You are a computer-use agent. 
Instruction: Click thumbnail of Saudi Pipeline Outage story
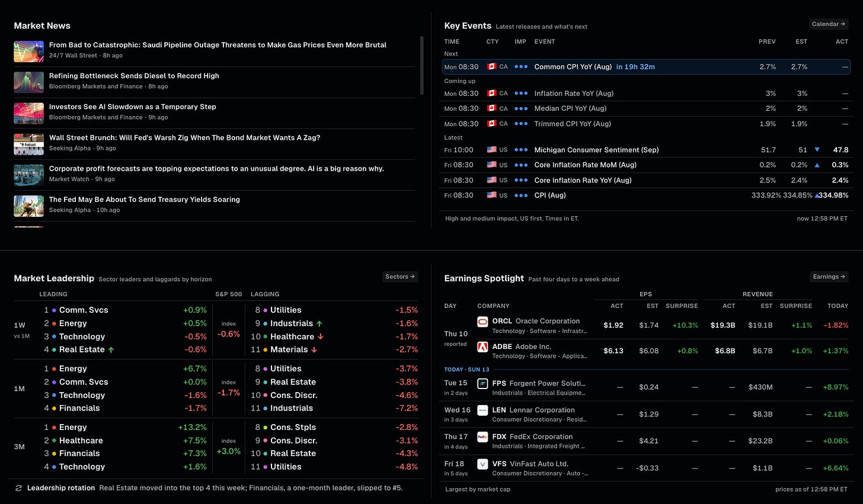tap(29, 52)
